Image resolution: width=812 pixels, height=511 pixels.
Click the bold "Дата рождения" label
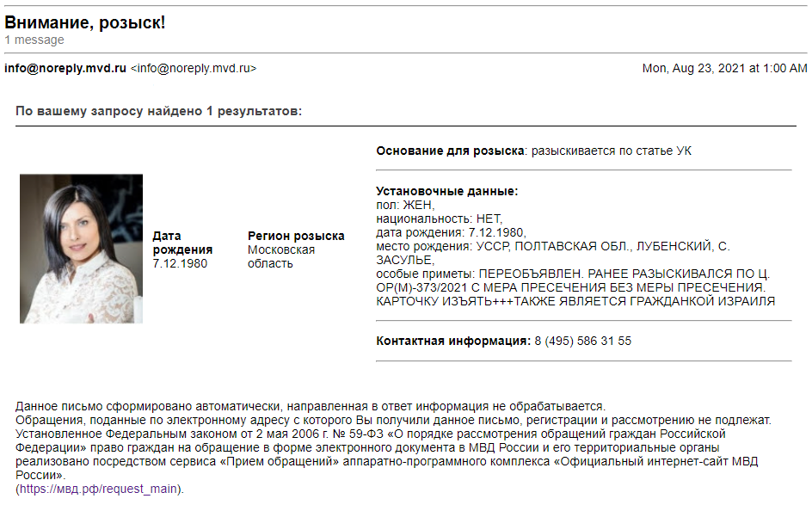tap(182, 243)
